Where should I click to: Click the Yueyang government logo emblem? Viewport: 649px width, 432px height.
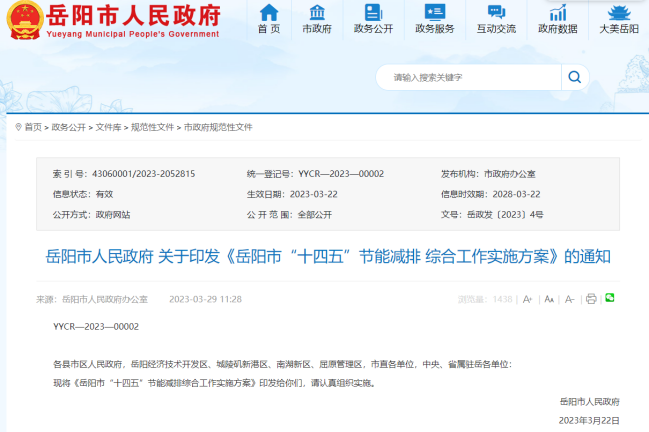pos(21,21)
